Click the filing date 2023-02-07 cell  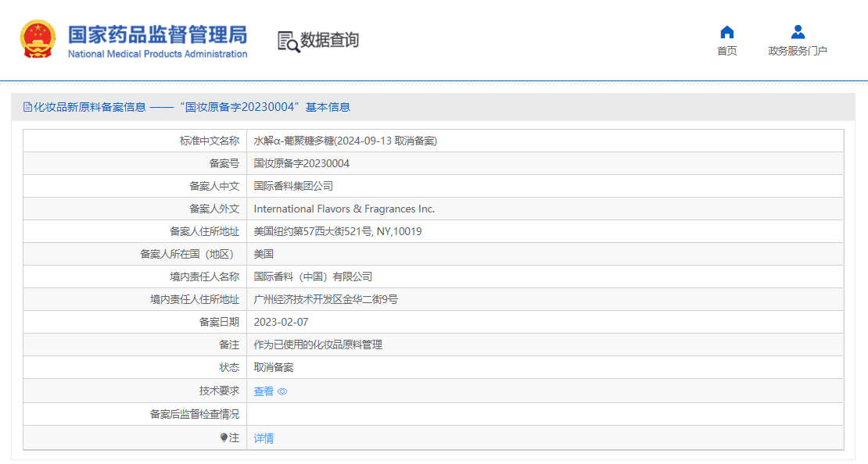point(281,322)
